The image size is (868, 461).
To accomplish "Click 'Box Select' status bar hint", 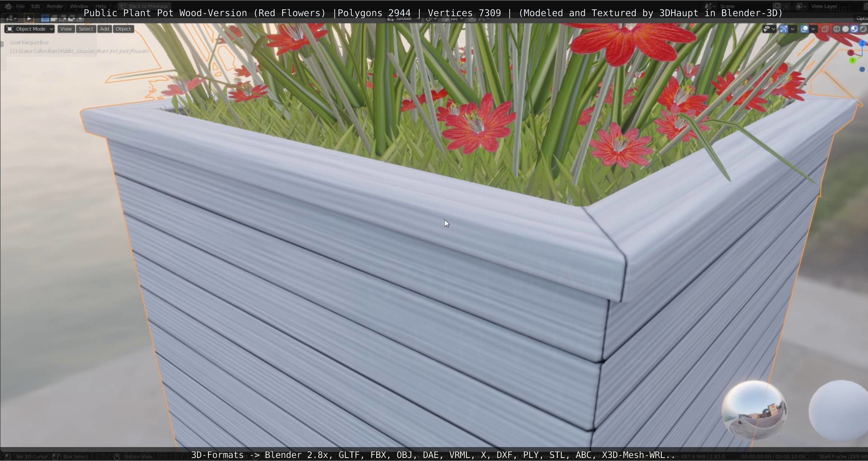I will (76, 456).
